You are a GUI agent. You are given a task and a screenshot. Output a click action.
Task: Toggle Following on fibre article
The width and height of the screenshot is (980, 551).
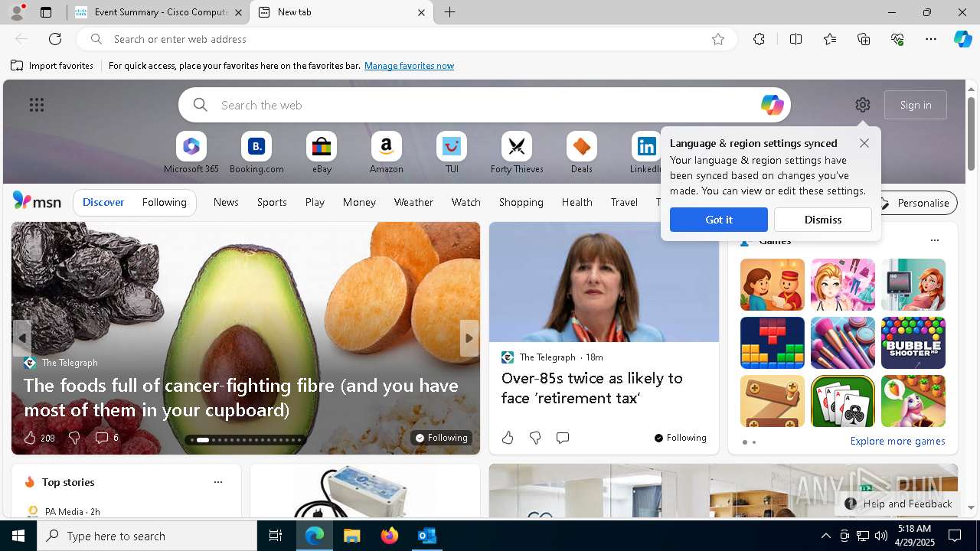(441, 438)
